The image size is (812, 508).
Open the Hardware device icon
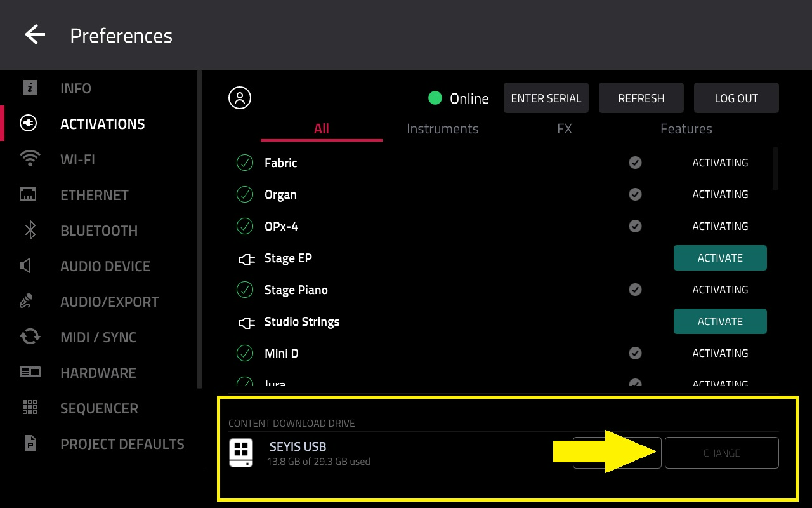[30, 372]
